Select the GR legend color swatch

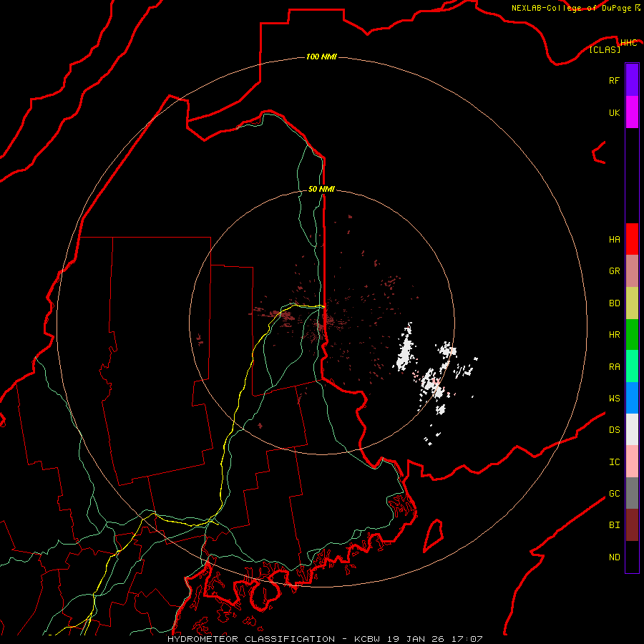coord(632,271)
